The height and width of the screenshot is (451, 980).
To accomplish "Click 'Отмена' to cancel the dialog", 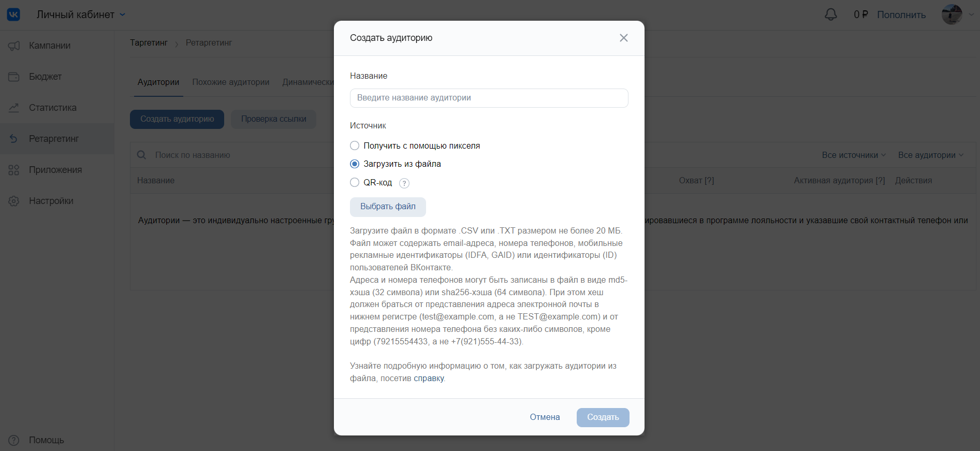I will 545,417.
